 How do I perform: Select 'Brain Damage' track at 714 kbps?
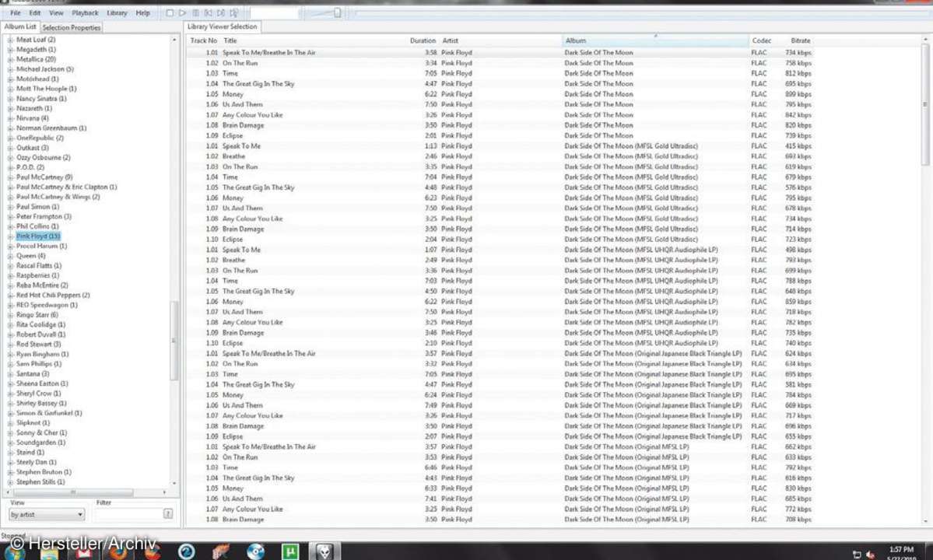(500, 229)
